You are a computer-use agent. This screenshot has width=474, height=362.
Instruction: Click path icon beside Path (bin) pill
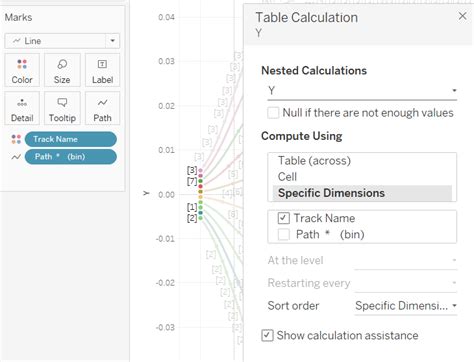(x=16, y=157)
